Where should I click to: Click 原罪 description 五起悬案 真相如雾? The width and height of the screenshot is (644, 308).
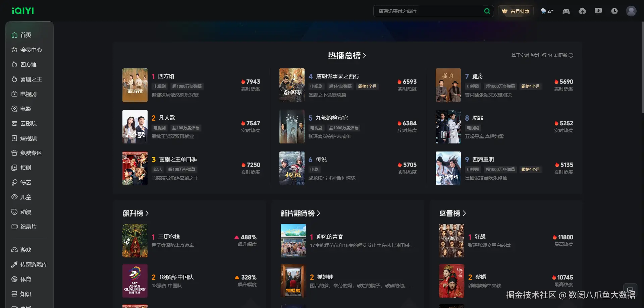click(x=484, y=136)
